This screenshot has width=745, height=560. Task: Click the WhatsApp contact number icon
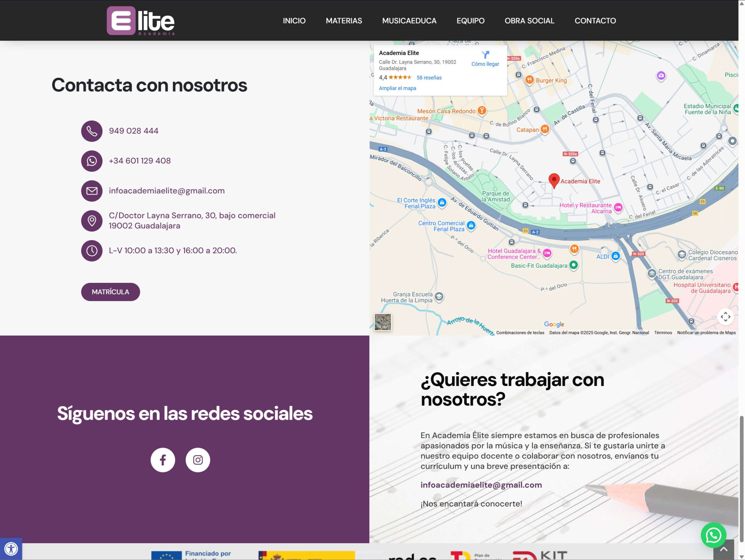click(x=92, y=161)
